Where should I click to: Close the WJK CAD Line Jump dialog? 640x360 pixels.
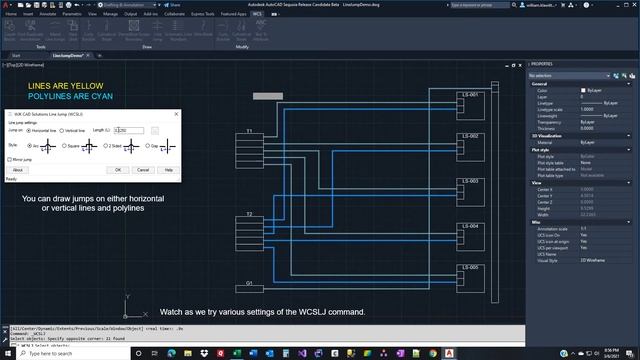coord(176,114)
